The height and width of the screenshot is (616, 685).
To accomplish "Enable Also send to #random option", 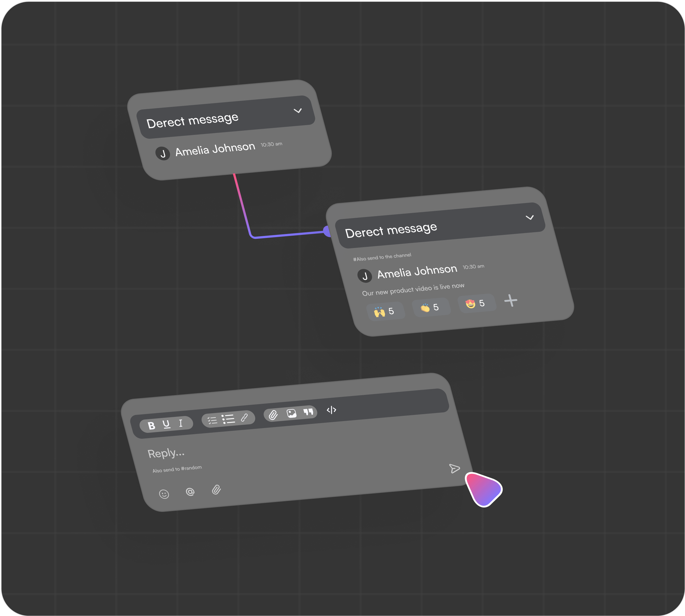I will tap(177, 469).
